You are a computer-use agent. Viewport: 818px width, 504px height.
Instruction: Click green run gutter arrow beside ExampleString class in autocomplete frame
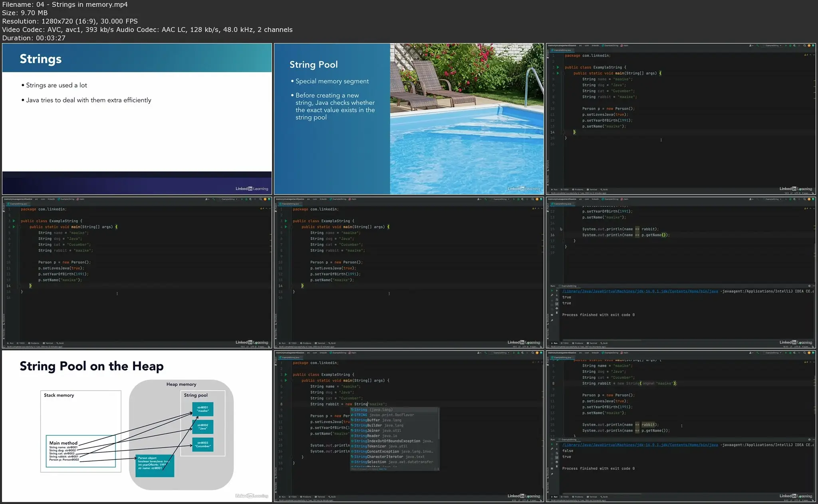[x=286, y=375]
